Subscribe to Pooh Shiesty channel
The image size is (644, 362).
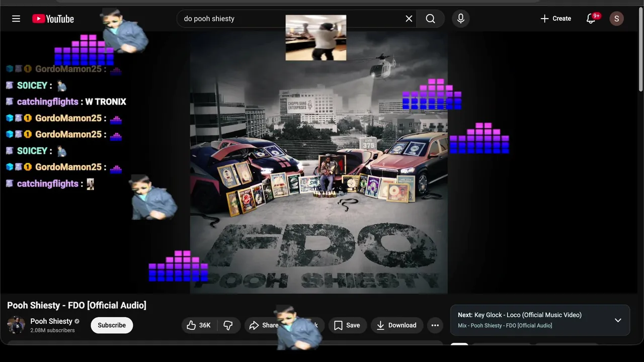[x=112, y=325]
